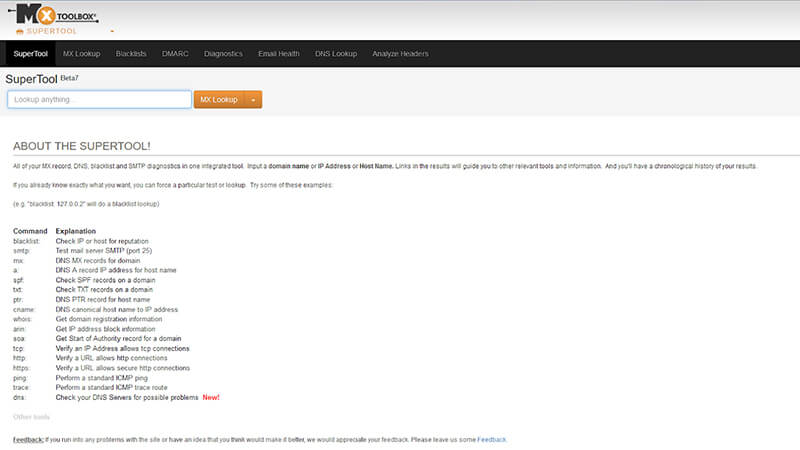Image resolution: width=800 pixels, height=450 pixels.
Task: Open the Analyze Headers tab
Action: point(399,53)
